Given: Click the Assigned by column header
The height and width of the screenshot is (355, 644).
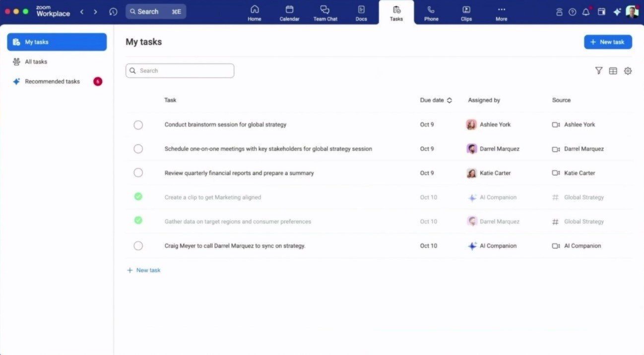Looking at the screenshot, I should click(484, 100).
